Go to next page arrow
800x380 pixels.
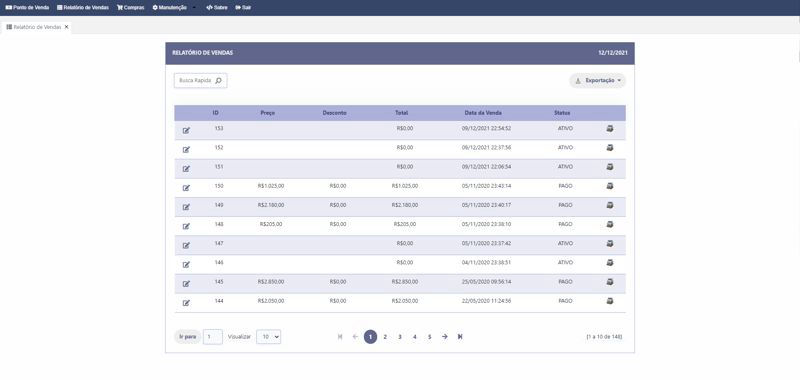point(445,337)
